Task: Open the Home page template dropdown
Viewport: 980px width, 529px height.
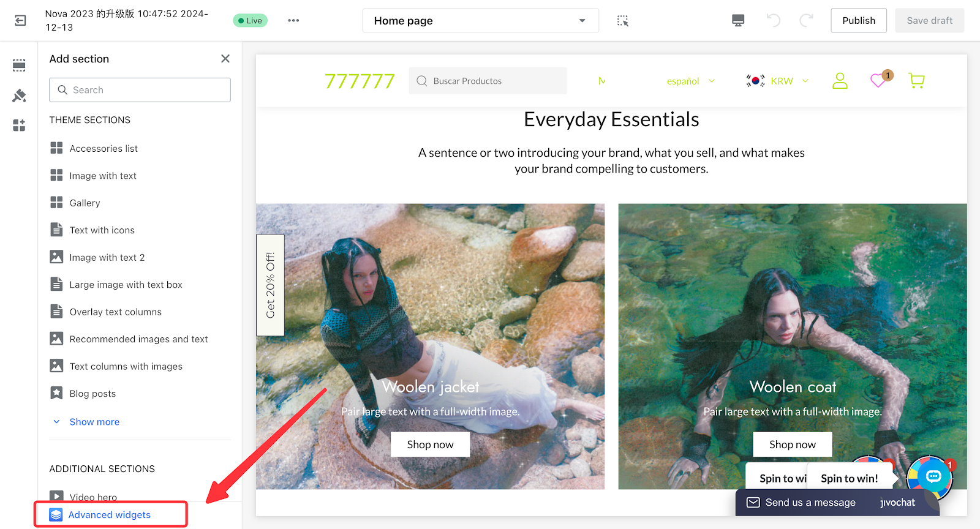Action: point(480,21)
